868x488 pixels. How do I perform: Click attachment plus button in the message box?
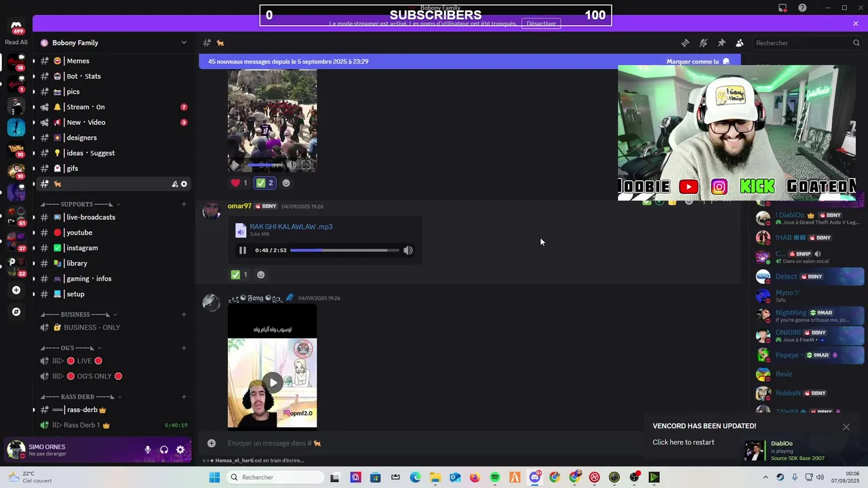point(212,443)
